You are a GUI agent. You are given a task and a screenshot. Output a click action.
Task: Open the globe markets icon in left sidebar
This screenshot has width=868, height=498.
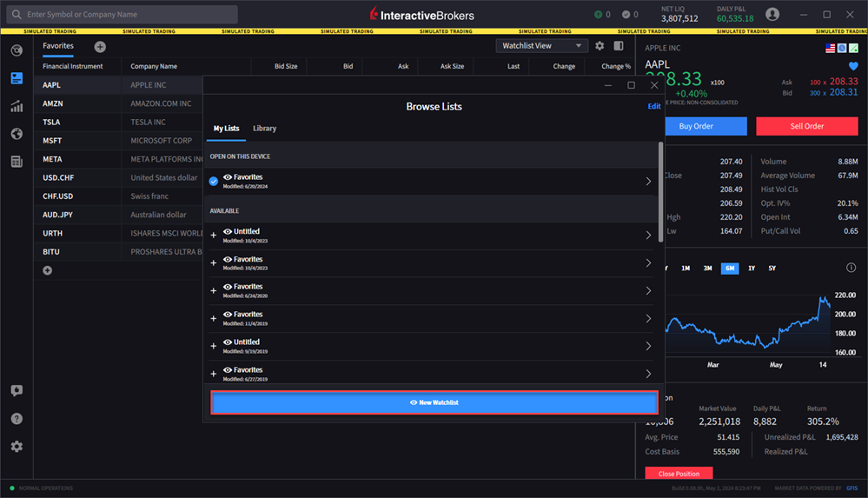17,134
